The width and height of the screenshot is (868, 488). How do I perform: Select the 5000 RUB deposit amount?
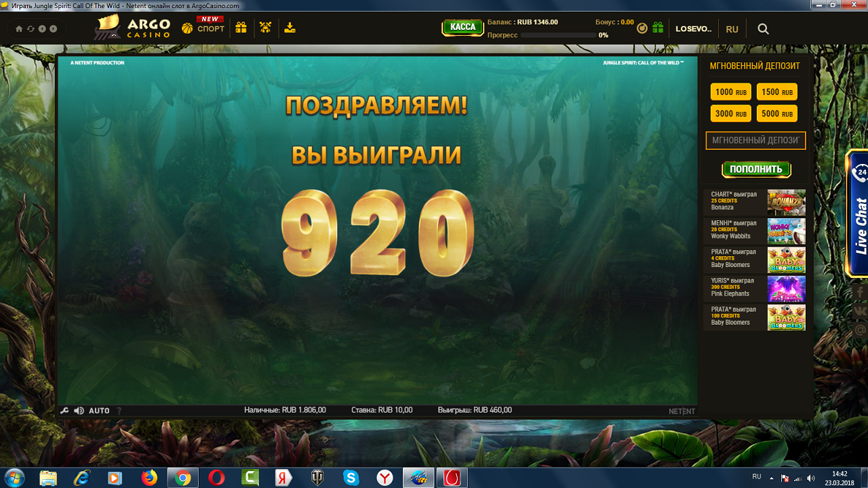(x=777, y=114)
